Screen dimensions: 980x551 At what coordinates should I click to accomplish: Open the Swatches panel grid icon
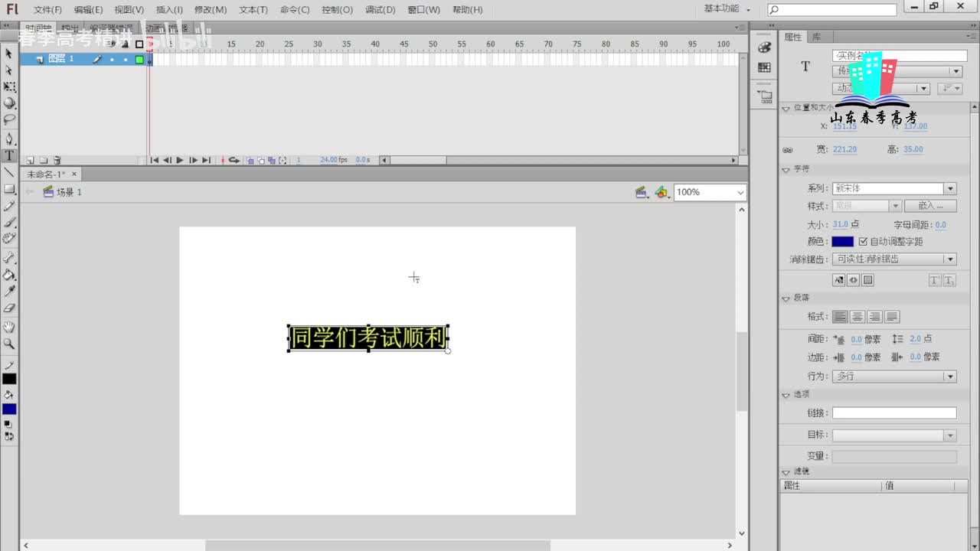764,67
